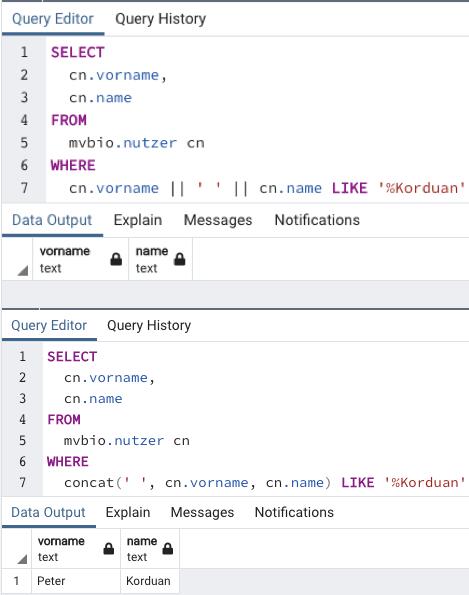Select row number 1 header in results

coord(16,581)
